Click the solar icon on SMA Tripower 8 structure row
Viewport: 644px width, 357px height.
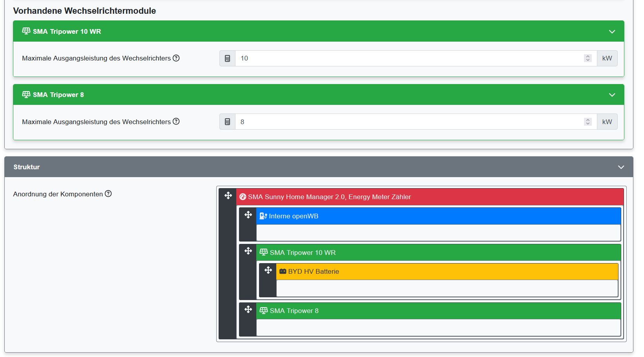coord(263,310)
